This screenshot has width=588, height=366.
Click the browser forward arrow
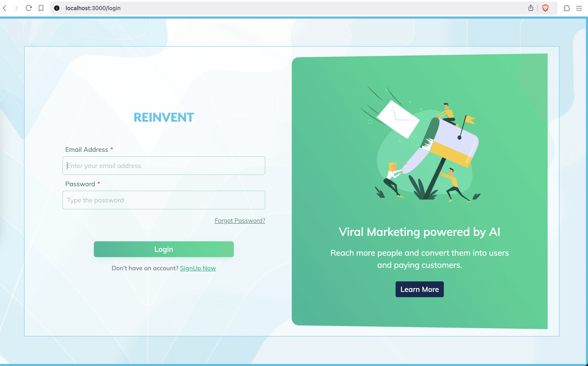point(16,8)
